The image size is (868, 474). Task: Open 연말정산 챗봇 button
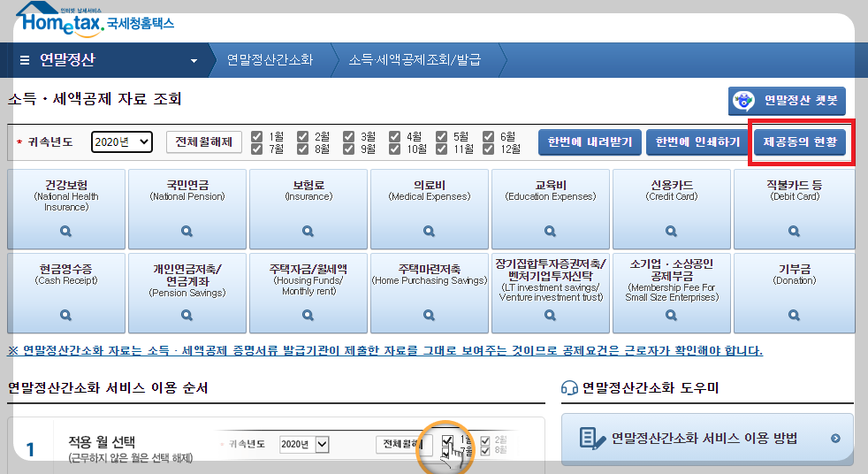click(787, 101)
